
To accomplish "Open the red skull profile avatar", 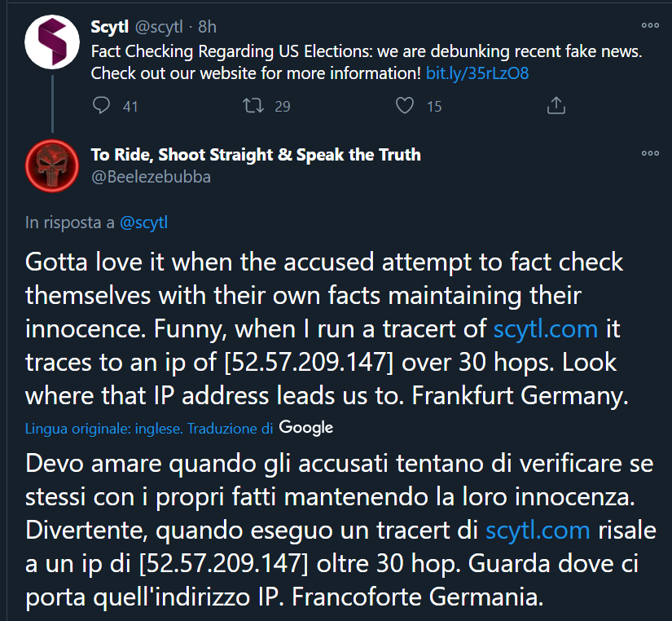I will 52,165.
